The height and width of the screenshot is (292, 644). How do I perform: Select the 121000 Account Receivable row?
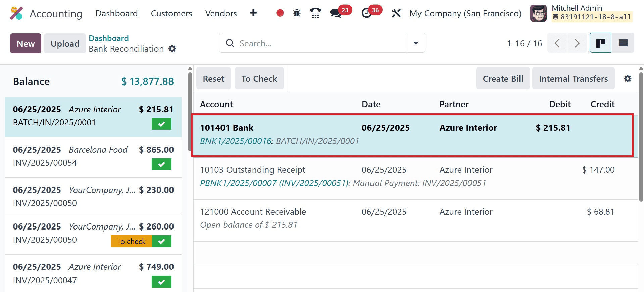point(415,220)
